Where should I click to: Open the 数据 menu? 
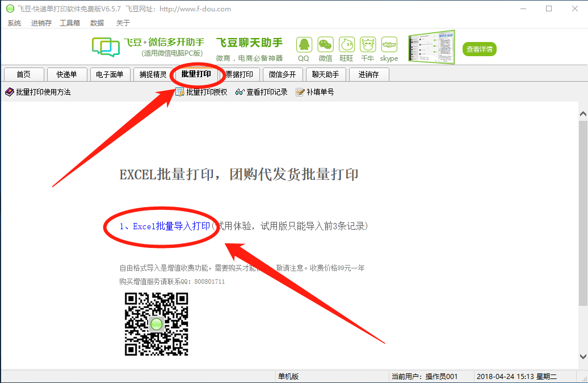pos(96,23)
